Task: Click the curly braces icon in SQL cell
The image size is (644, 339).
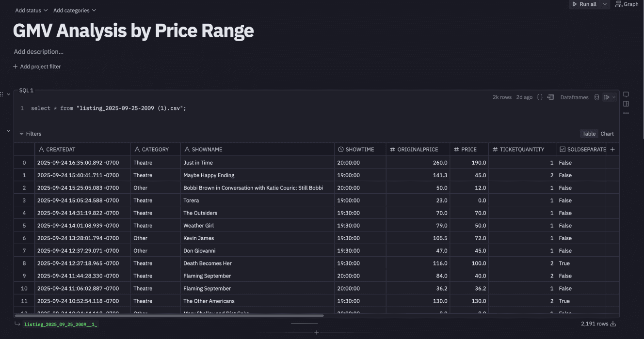Action: point(540,97)
